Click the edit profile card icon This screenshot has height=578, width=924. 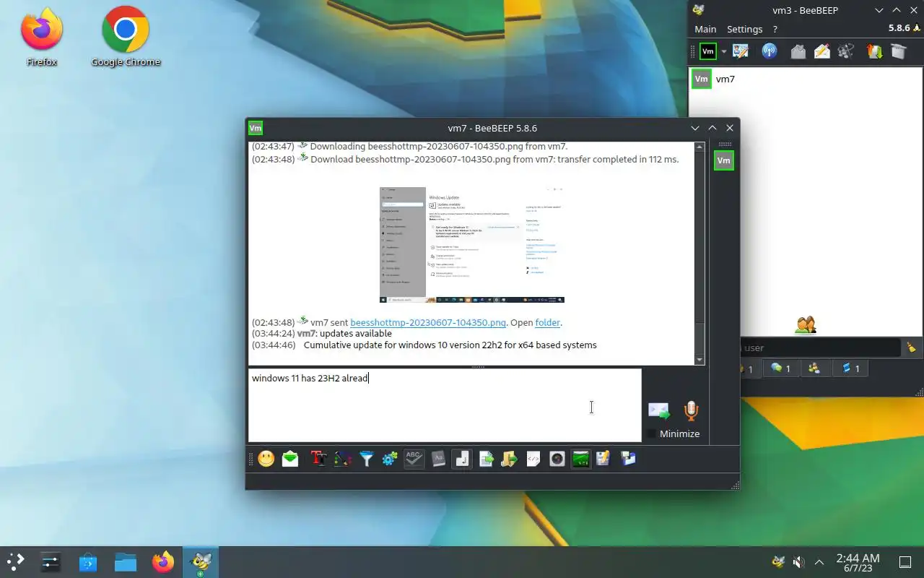point(741,51)
